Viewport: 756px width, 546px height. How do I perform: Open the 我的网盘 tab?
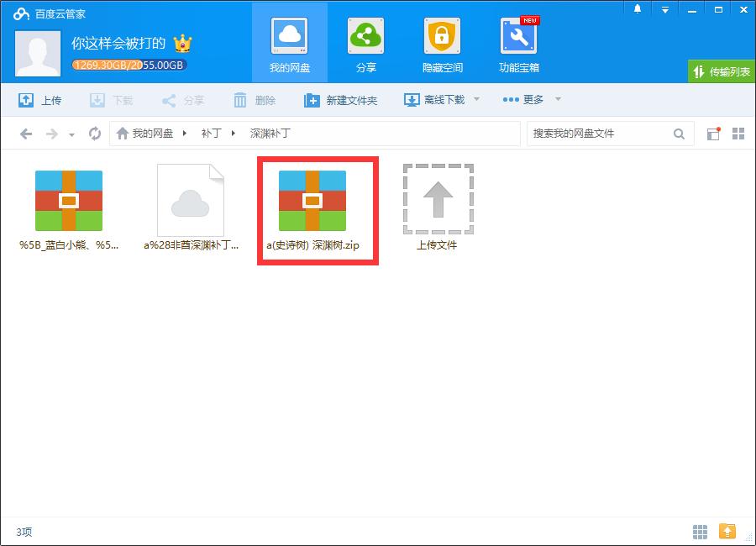tap(289, 44)
